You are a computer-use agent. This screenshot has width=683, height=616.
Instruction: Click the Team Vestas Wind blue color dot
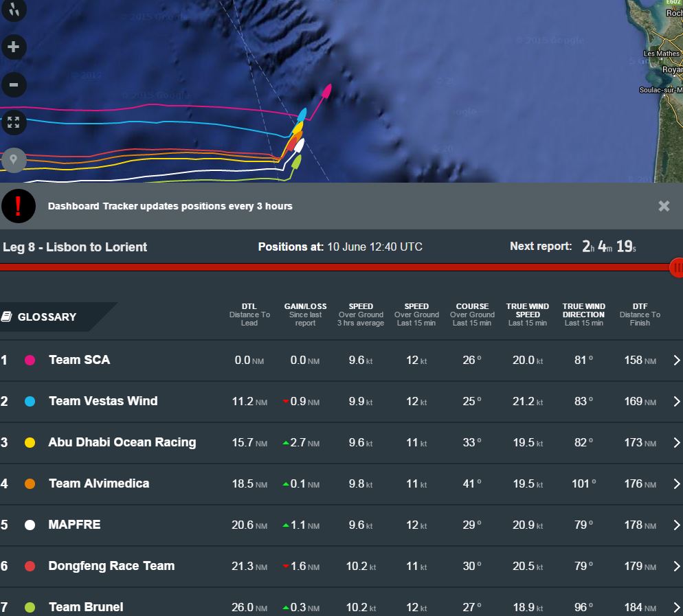click(x=30, y=401)
